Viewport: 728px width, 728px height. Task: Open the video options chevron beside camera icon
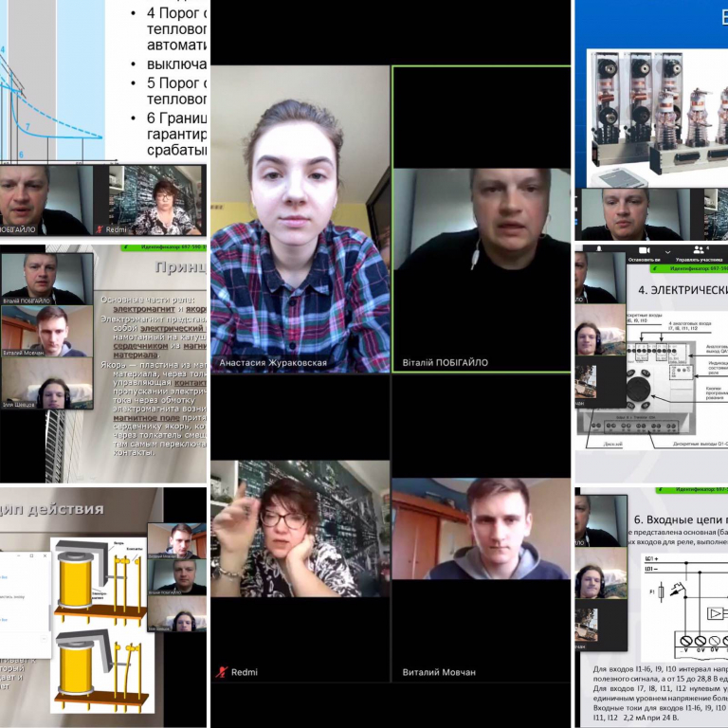(667, 251)
